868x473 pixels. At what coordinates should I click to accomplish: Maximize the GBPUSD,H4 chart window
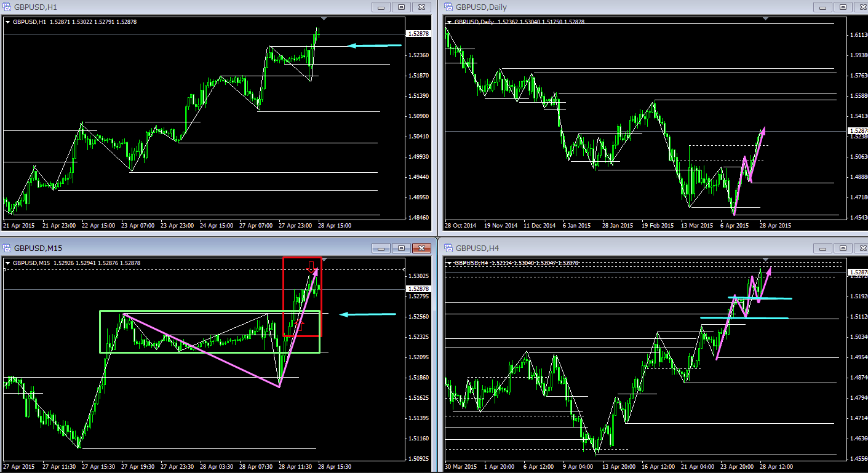(842, 248)
